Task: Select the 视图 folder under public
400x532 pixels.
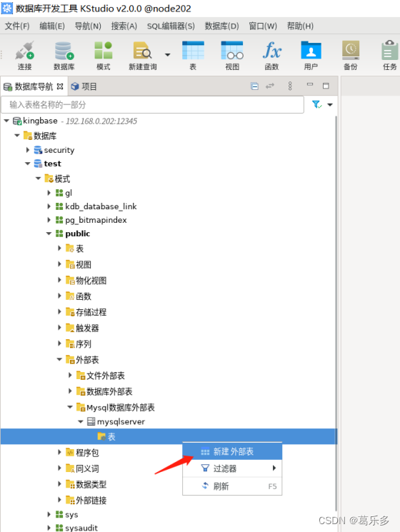Action: point(79,264)
